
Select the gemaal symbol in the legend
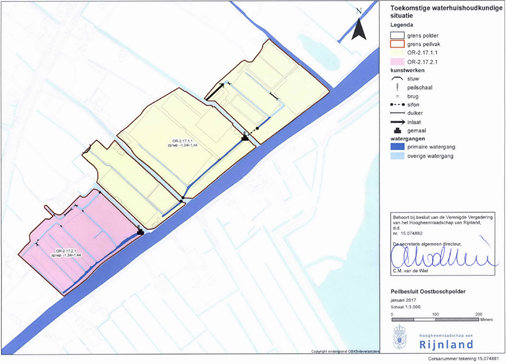397,130
